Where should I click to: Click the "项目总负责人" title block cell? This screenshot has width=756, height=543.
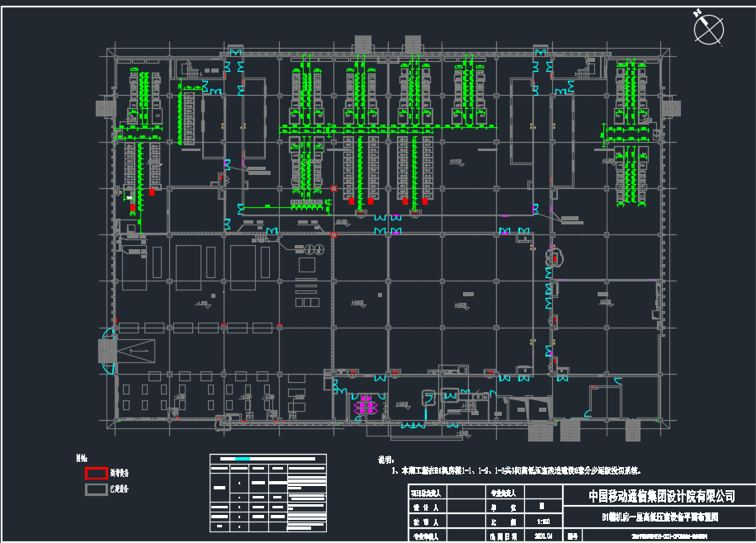pyautogui.click(x=428, y=493)
